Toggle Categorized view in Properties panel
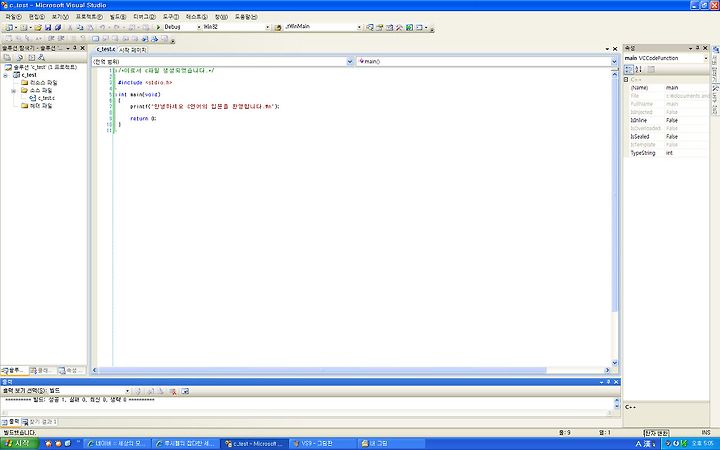This screenshot has height=450, width=720. pos(629,69)
